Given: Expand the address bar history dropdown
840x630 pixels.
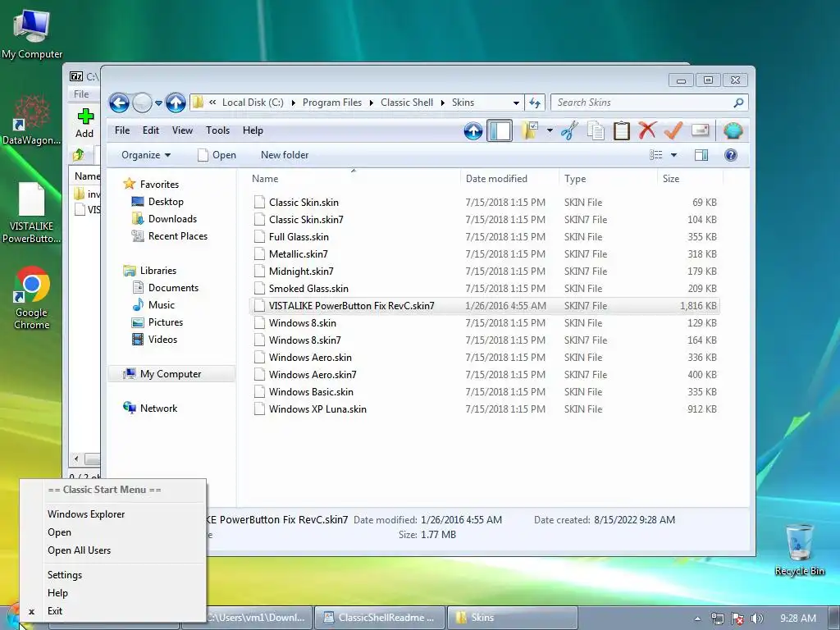Looking at the screenshot, I should pyautogui.click(x=516, y=103).
